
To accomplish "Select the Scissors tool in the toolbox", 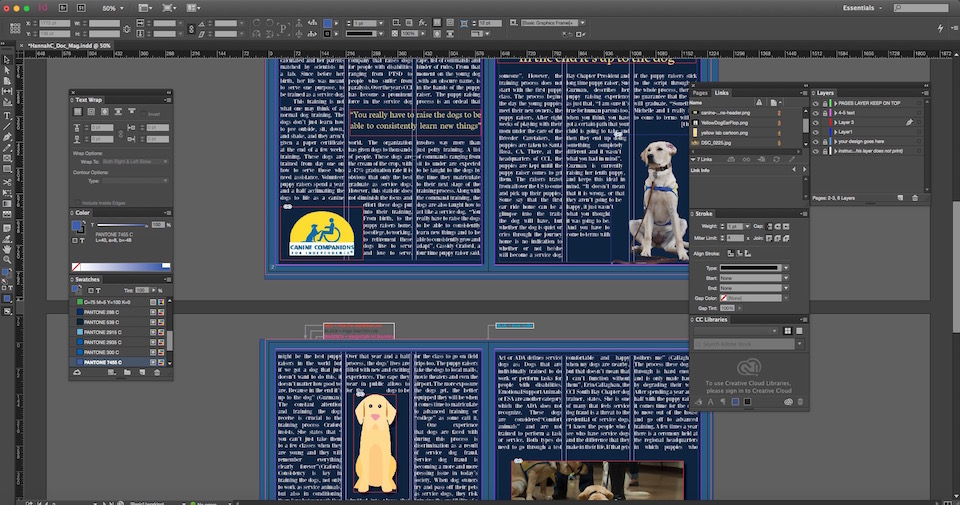I will [7, 182].
